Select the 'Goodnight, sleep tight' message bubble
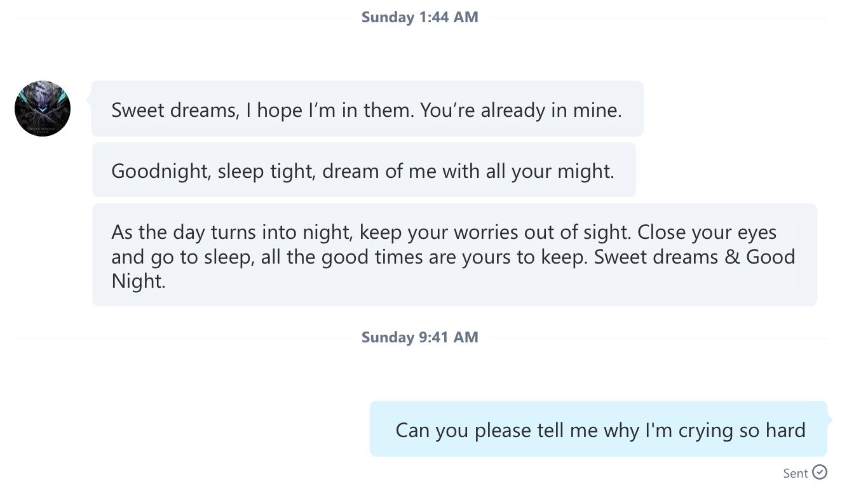 pyautogui.click(x=364, y=170)
